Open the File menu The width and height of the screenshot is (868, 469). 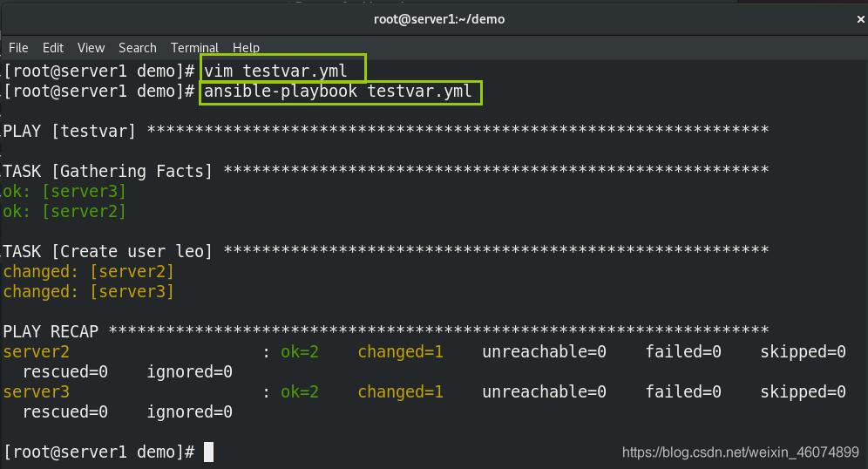coord(18,48)
